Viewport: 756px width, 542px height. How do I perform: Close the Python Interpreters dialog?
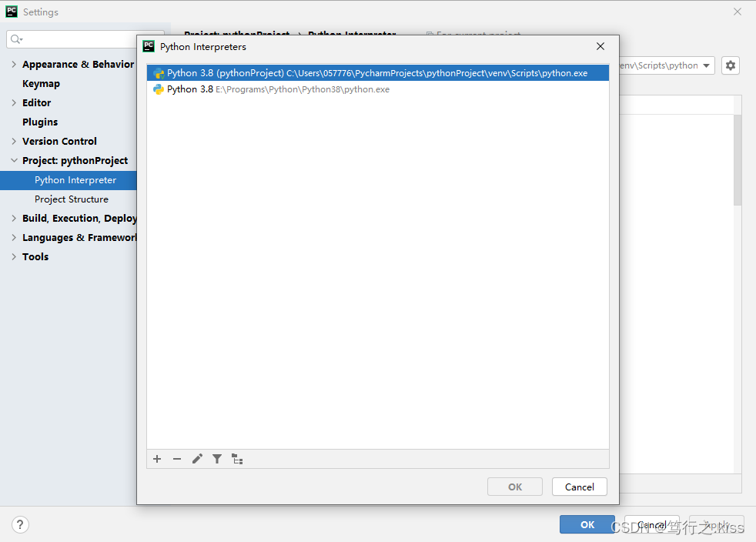tap(600, 46)
